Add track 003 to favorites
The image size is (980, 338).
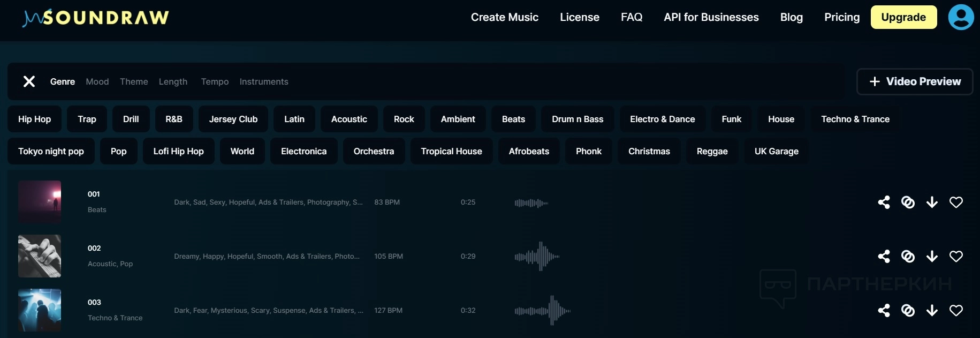pyautogui.click(x=956, y=310)
